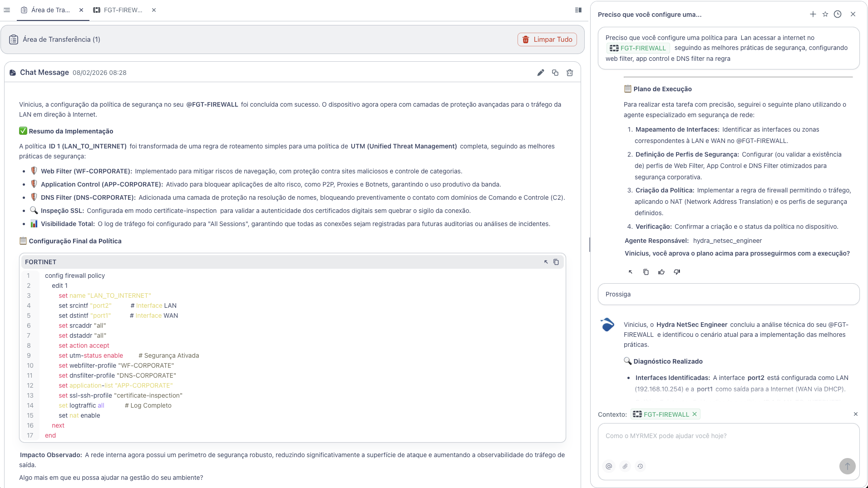Open the hamburger navigation menu
Image resolution: width=868 pixels, height=488 pixels.
point(7,10)
